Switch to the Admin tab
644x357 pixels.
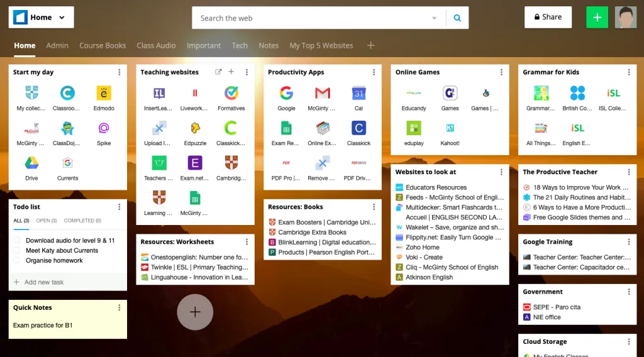coord(57,45)
